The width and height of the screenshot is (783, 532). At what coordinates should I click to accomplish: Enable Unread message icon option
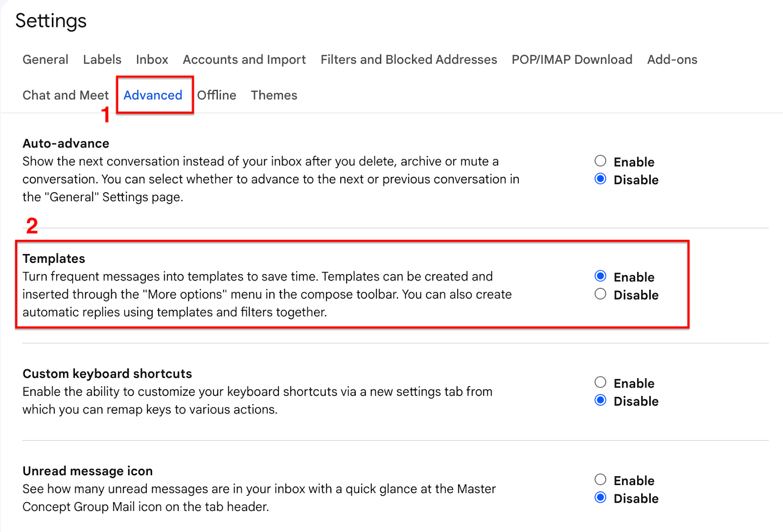(x=600, y=480)
